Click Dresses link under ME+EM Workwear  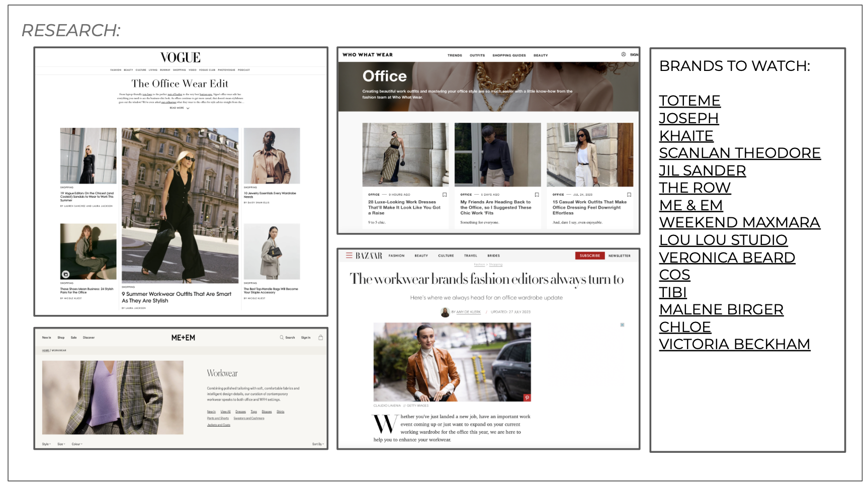point(240,412)
